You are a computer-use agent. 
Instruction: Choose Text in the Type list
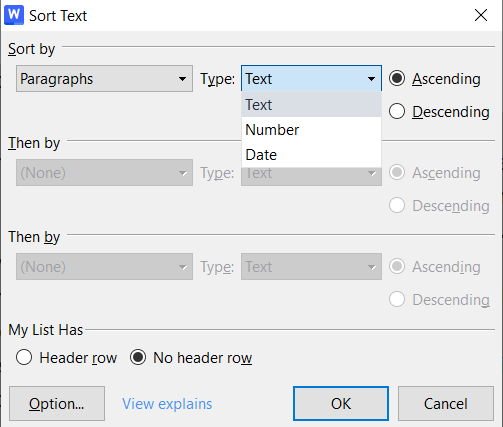(x=311, y=105)
